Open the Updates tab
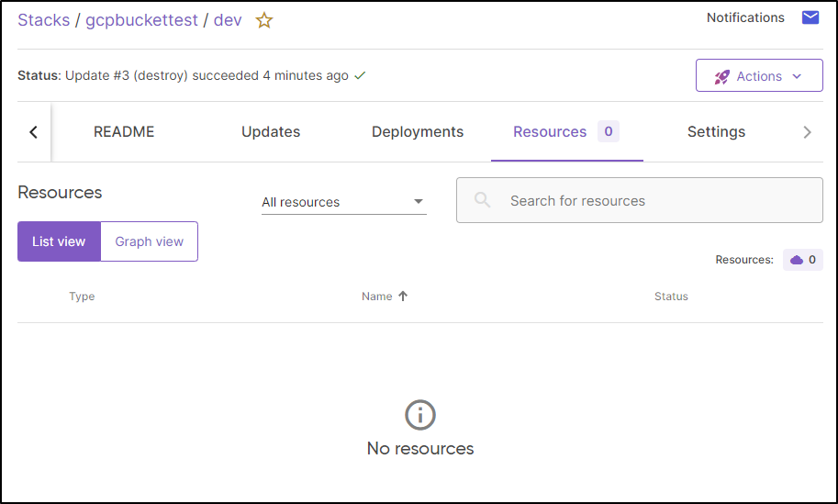 [x=271, y=132]
